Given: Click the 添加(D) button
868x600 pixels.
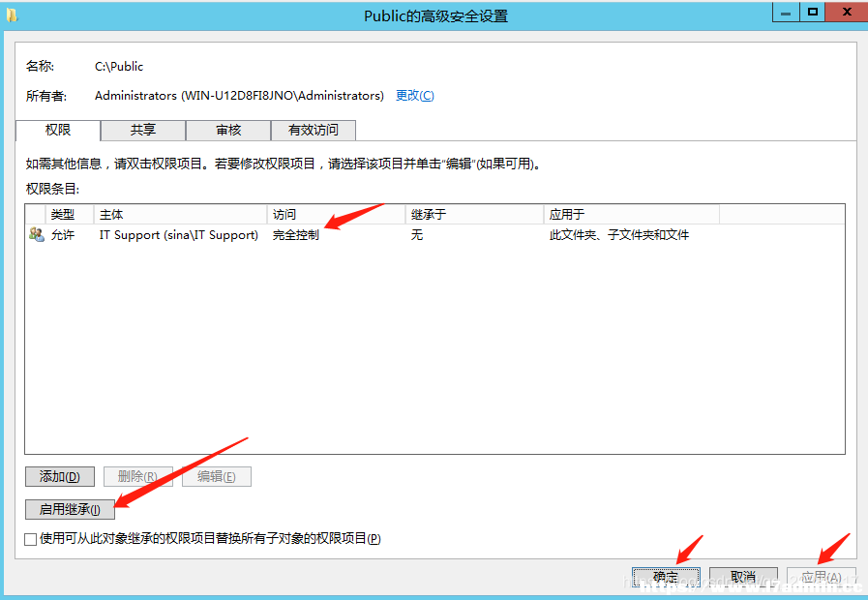Looking at the screenshot, I should [x=60, y=476].
